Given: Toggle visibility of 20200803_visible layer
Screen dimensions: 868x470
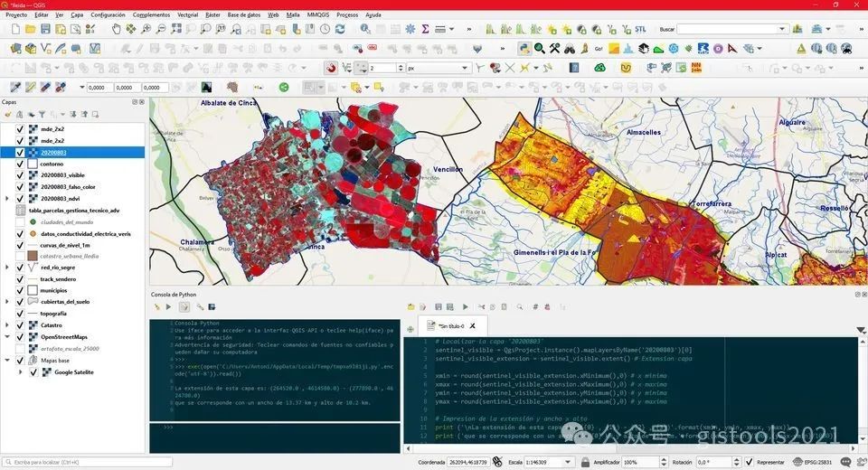Looking at the screenshot, I should pyautogui.click(x=20, y=175).
